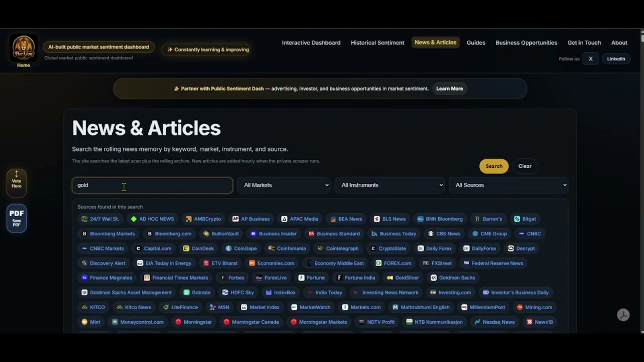The height and width of the screenshot is (362, 644).
Task: Select the KITCO source chip
Action: pyautogui.click(x=93, y=307)
